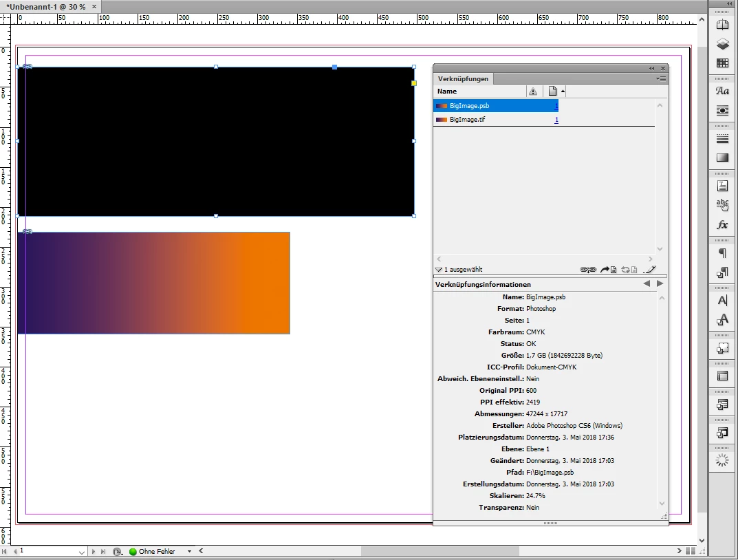Select the BigImage.tif link row
738x560 pixels.
click(496, 120)
